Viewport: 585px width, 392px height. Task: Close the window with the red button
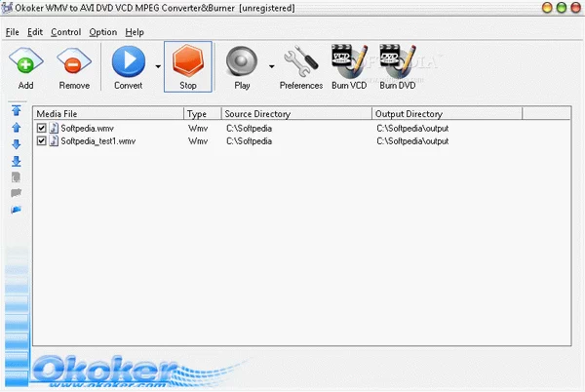tap(576, 8)
